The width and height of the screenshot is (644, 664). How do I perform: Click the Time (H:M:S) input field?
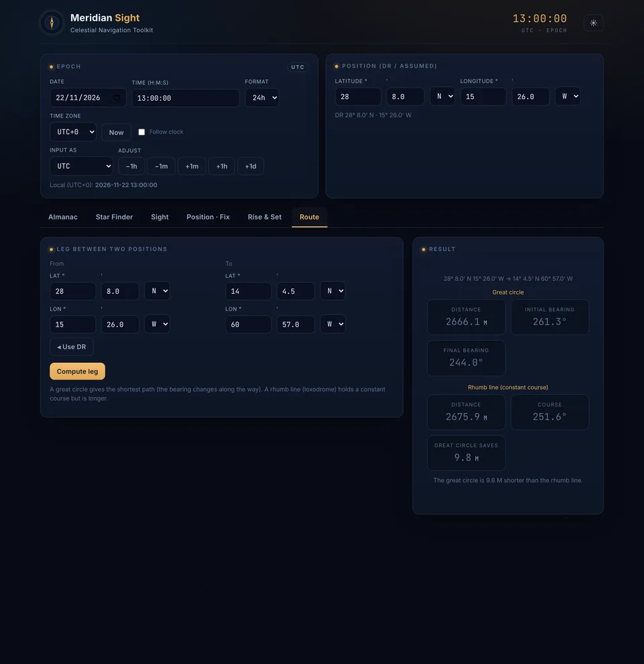tap(186, 98)
